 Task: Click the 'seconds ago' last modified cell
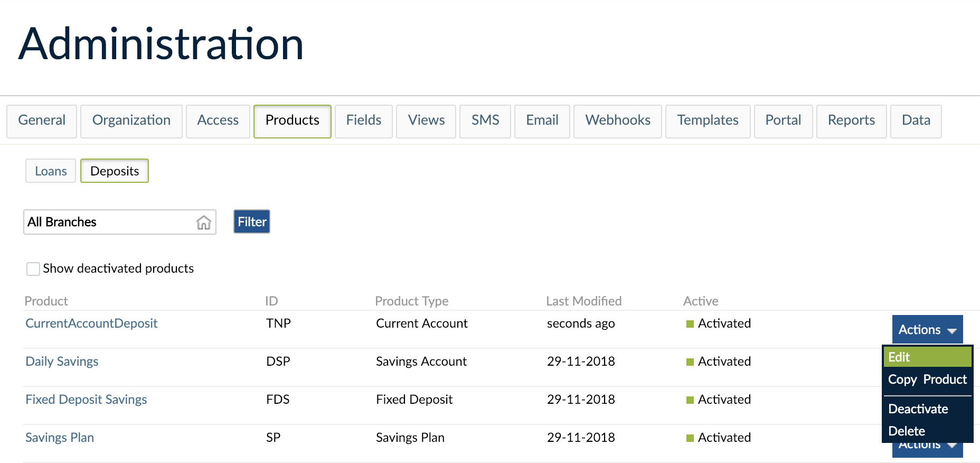pyautogui.click(x=581, y=323)
